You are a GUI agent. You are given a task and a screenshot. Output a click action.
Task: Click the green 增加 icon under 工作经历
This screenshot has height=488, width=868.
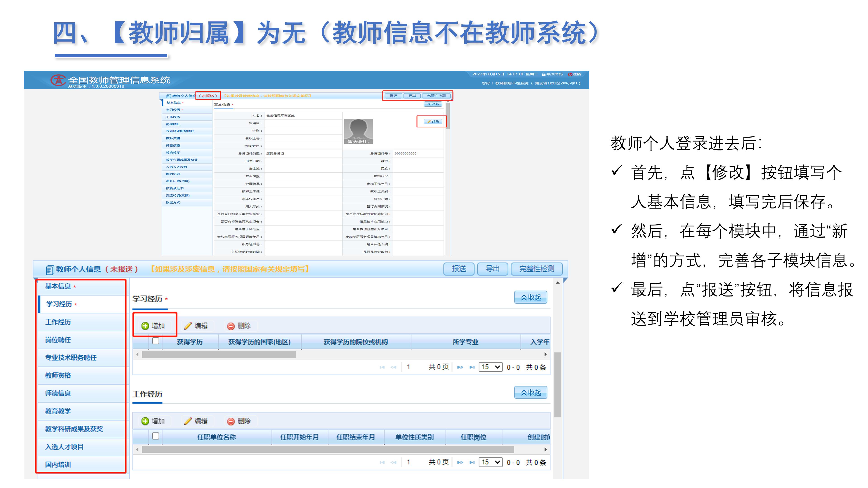pyautogui.click(x=145, y=421)
